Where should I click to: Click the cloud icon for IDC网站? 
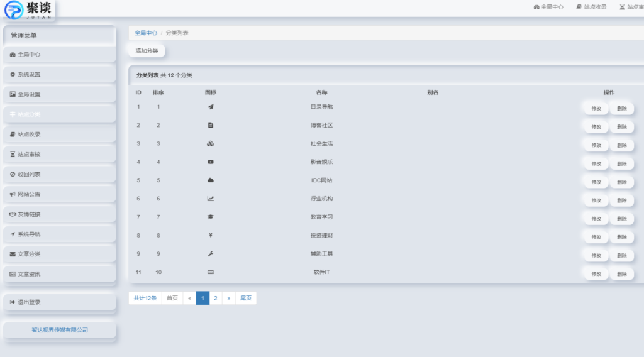click(211, 180)
